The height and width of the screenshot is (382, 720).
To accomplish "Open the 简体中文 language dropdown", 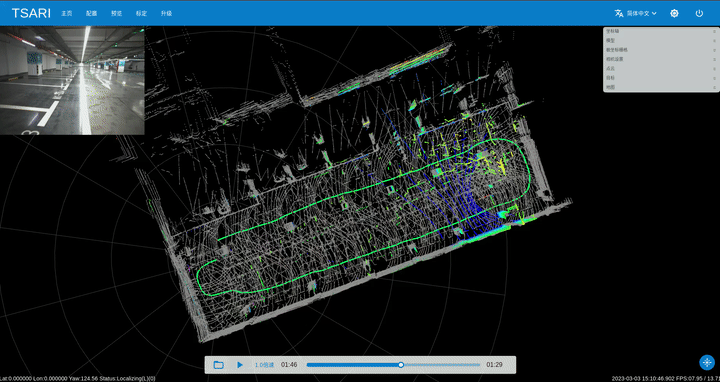I will pos(641,13).
